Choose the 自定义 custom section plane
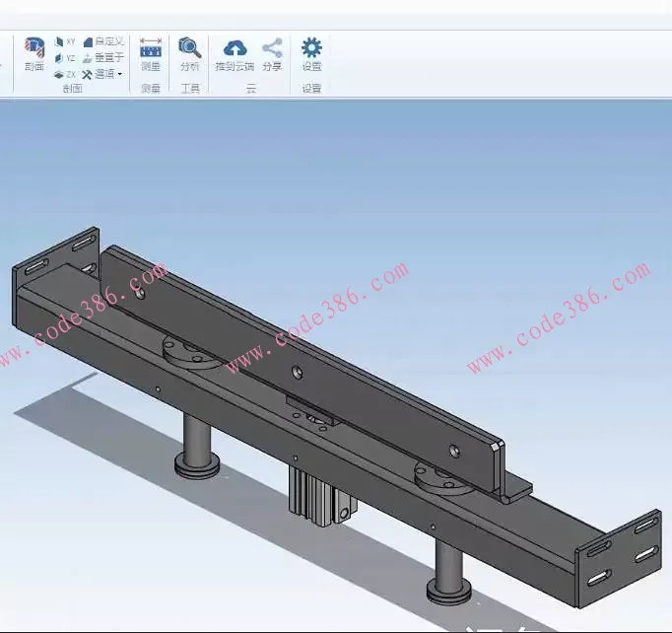 (x=103, y=42)
